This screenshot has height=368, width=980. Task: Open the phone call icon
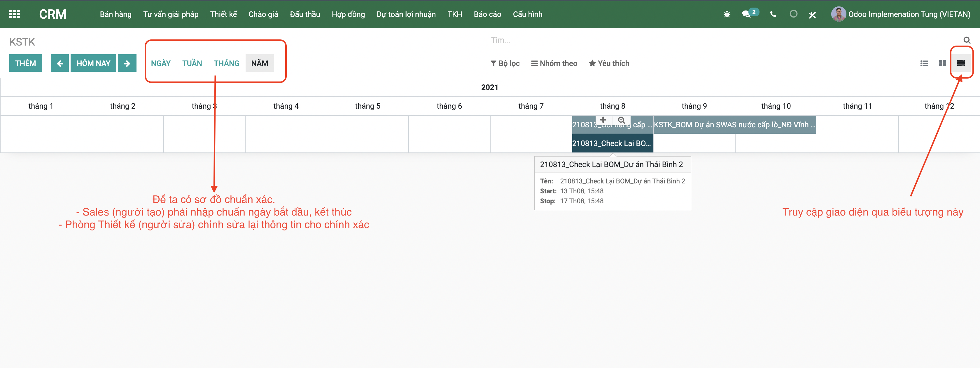(773, 14)
